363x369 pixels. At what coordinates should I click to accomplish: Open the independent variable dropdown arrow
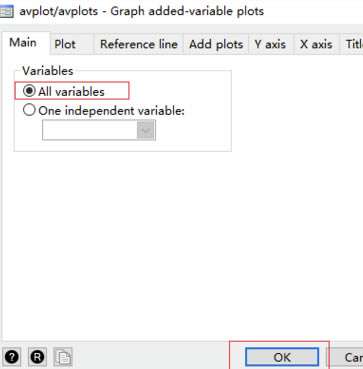146,130
